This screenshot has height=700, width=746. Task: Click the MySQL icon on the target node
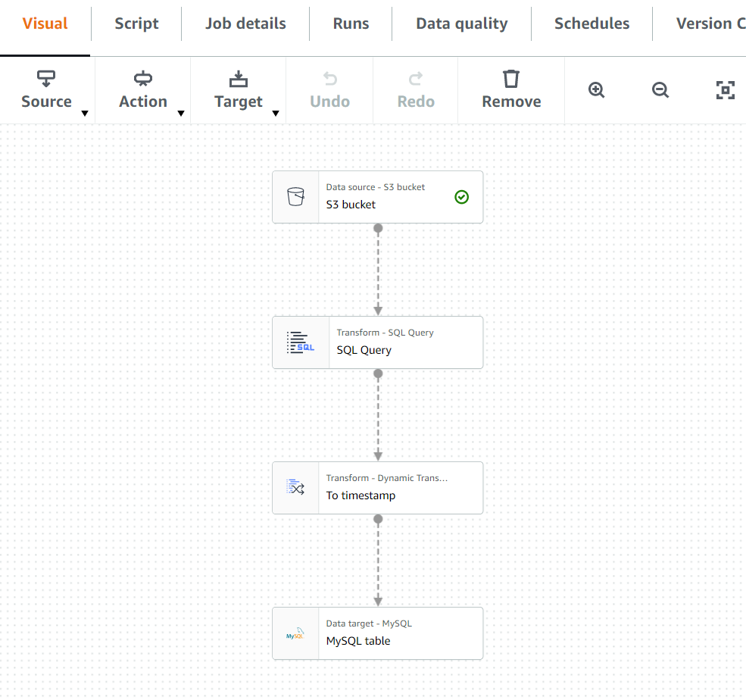(295, 633)
